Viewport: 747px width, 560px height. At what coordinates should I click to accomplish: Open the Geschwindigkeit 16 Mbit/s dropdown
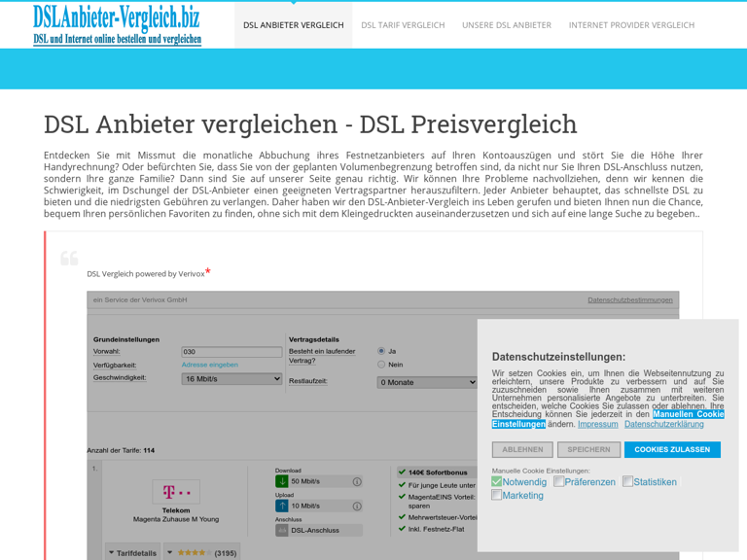[231, 378]
